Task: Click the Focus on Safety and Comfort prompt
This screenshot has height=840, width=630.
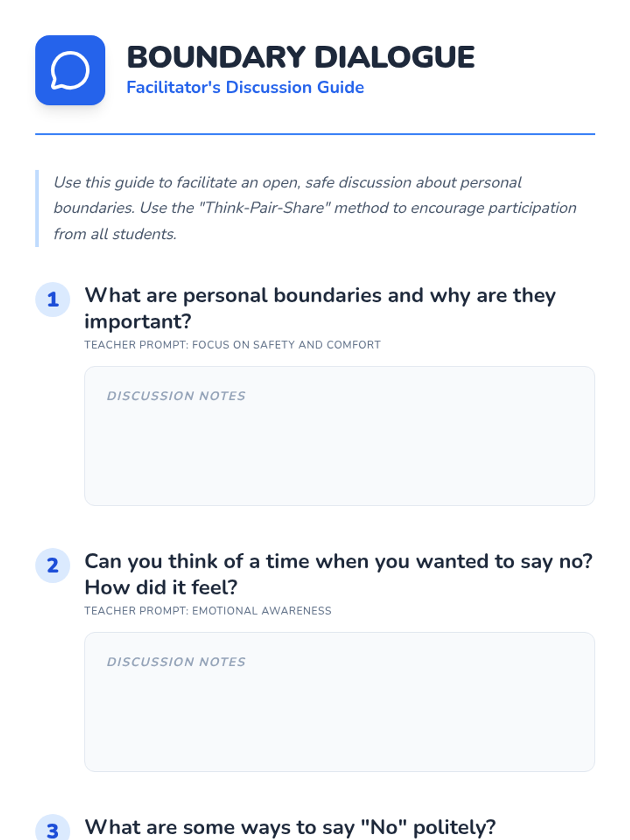Action: click(233, 345)
